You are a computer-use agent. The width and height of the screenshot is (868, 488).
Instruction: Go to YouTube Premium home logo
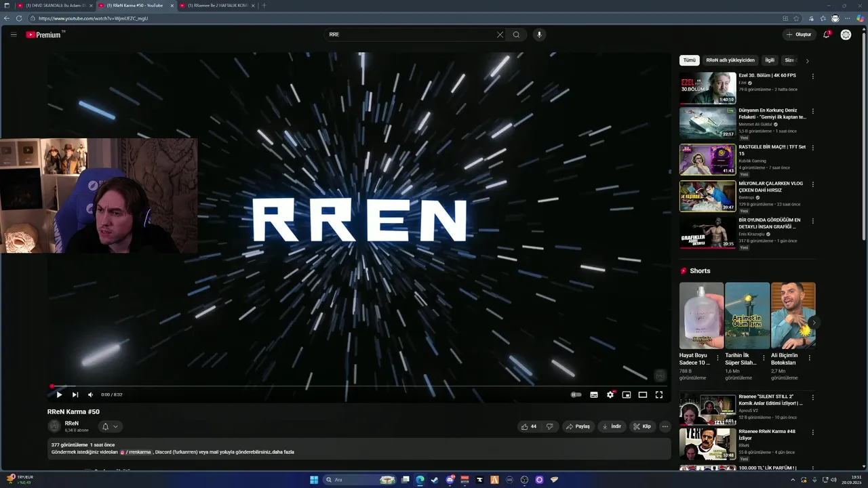(x=43, y=35)
